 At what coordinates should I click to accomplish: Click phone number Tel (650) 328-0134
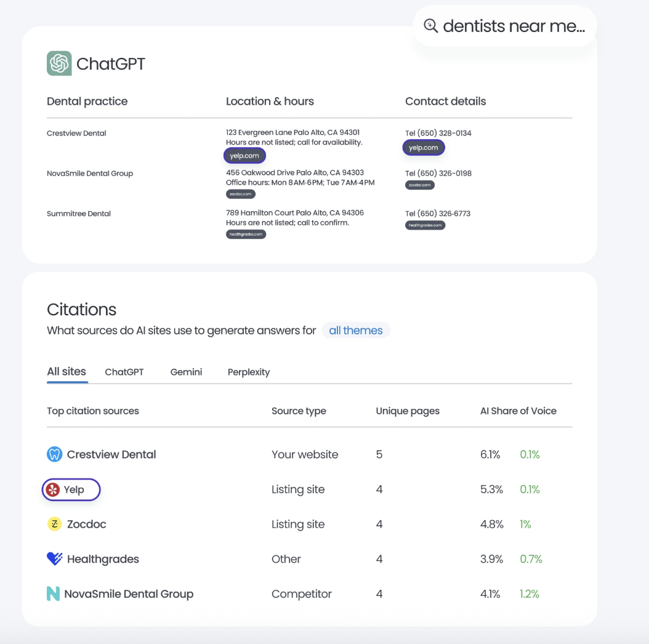438,133
